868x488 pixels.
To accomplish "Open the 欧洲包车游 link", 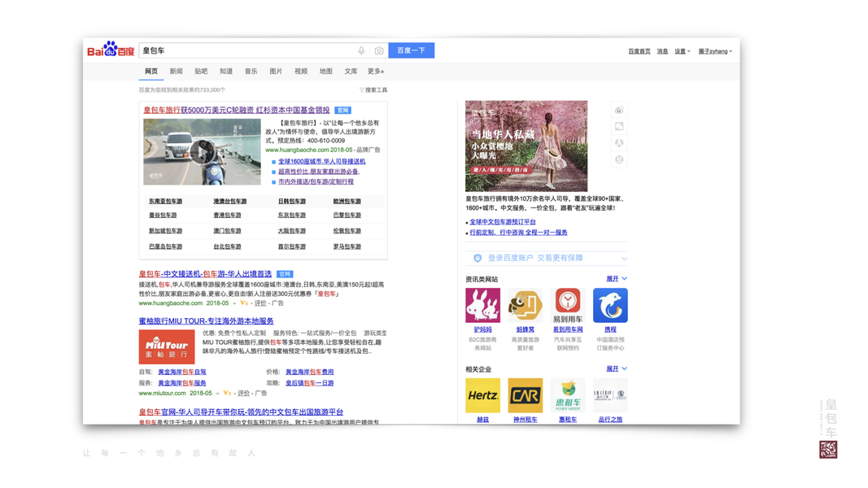I will (x=347, y=202).
